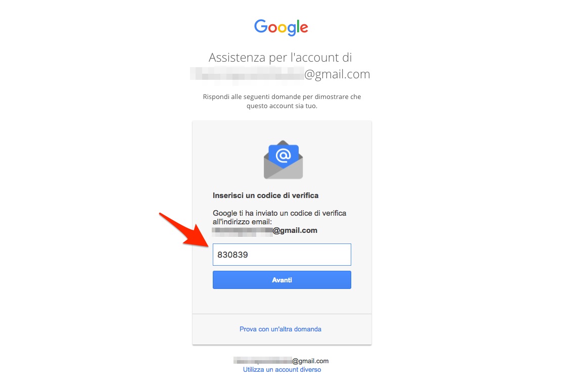This screenshot has height=392, width=563.
Task: Click the 'Inserisci un codice di verifica' label
Action: pos(266,195)
